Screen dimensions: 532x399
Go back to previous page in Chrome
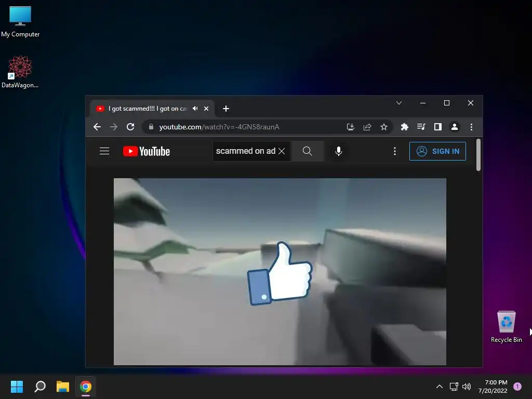tap(97, 127)
